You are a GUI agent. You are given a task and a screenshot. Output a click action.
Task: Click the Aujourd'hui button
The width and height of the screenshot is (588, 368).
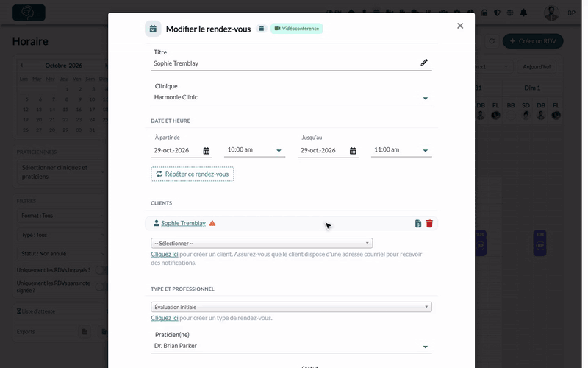(x=537, y=67)
